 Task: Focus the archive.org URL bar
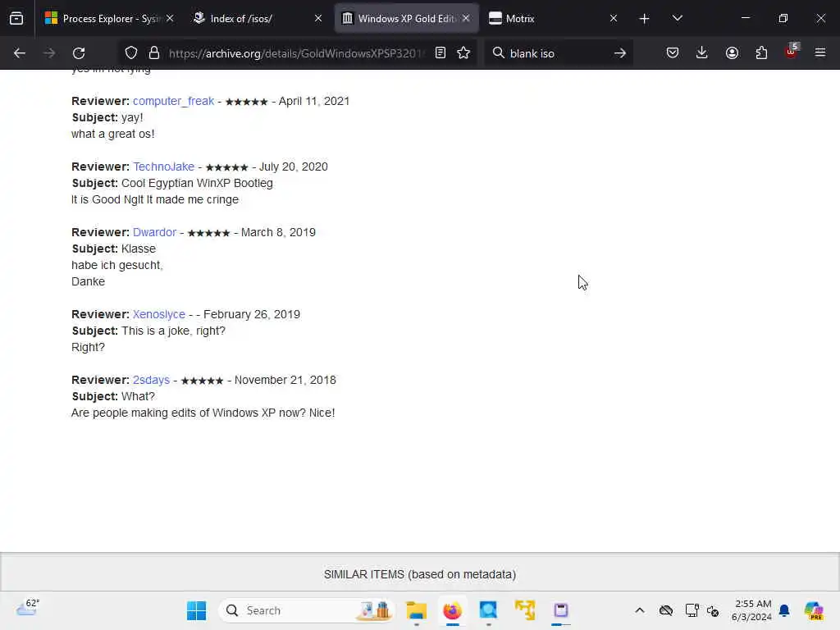tap(297, 53)
